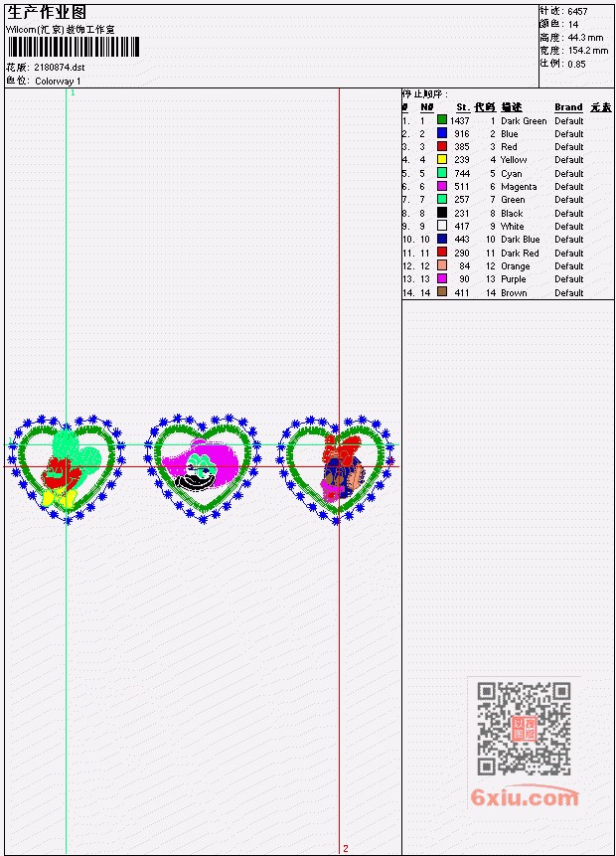This screenshot has height=856, width=616.
Task: Select the middle heart with magenta hat
Action: click(x=203, y=469)
